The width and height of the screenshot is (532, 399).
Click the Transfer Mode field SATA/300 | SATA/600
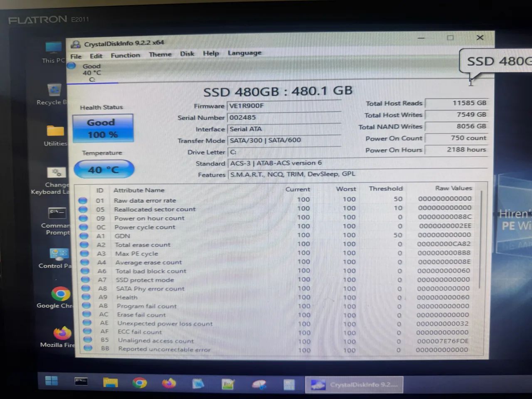click(x=284, y=140)
